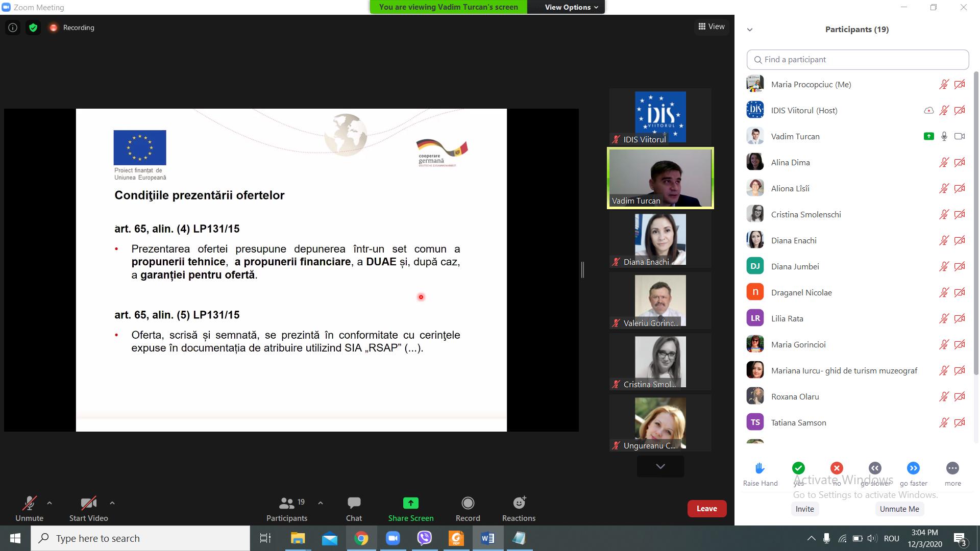Select participant Mariana Iurcu- ghid de turism muzeograf
This screenshot has height=551, width=980.
pyautogui.click(x=857, y=370)
